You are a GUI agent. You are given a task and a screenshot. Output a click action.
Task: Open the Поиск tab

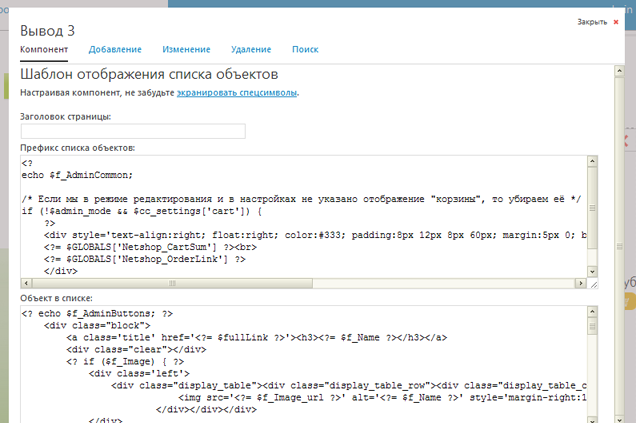(x=305, y=49)
